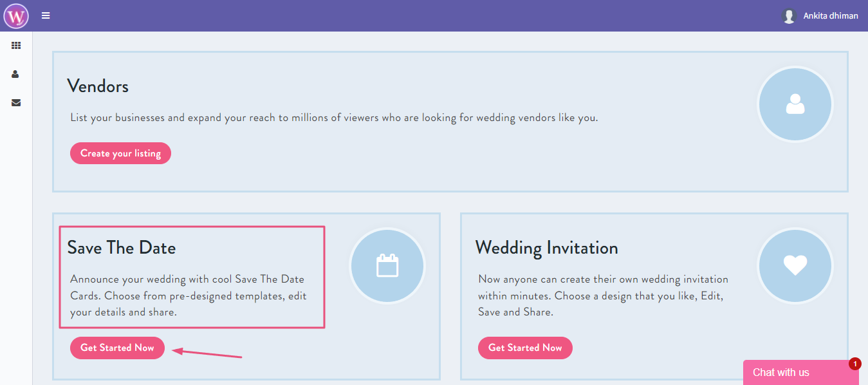This screenshot has height=385, width=868.
Task: Click the Vendors description text
Action: point(334,118)
